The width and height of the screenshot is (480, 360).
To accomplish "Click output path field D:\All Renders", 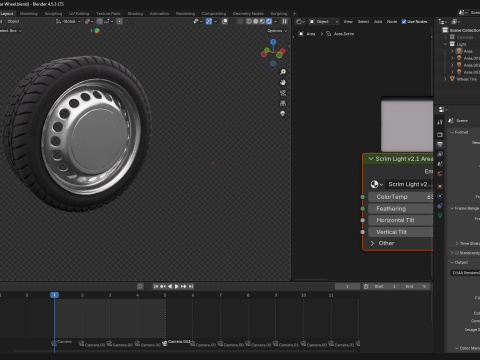I will click(465, 273).
